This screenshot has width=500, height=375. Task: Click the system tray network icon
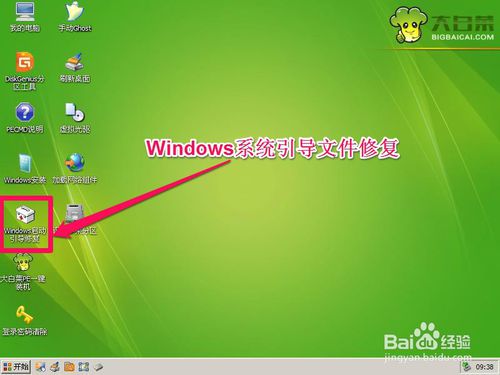(x=467, y=367)
